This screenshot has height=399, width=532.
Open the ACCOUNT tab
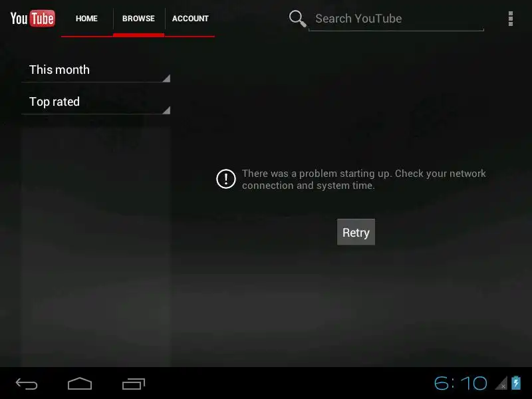(190, 19)
